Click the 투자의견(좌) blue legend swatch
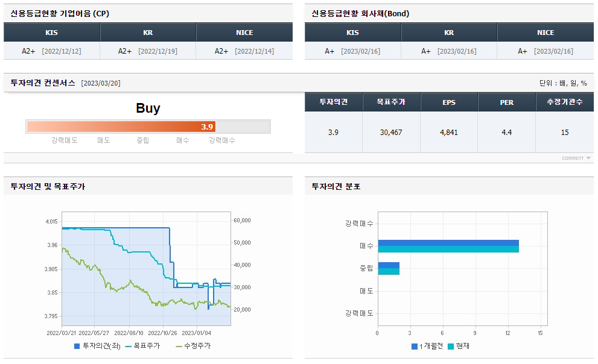 (77, 346)
